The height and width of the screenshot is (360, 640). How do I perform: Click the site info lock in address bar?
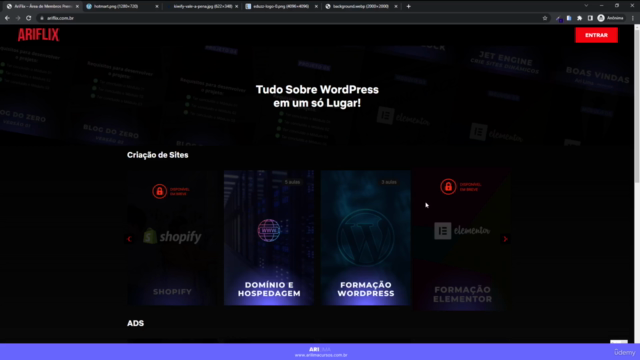coord(42,18)
